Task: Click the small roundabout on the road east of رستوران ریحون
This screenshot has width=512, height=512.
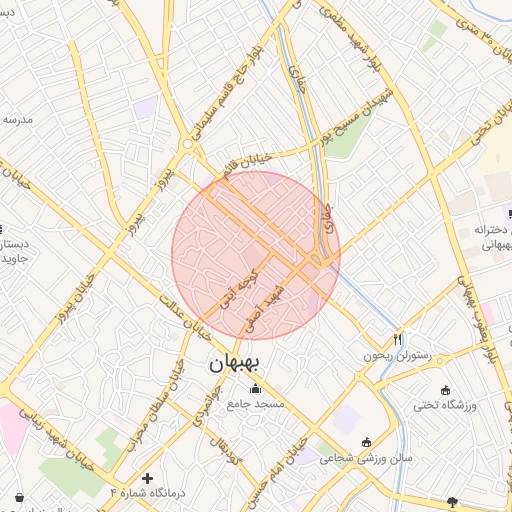Action: pyautogui.click(x=440, y=361)
